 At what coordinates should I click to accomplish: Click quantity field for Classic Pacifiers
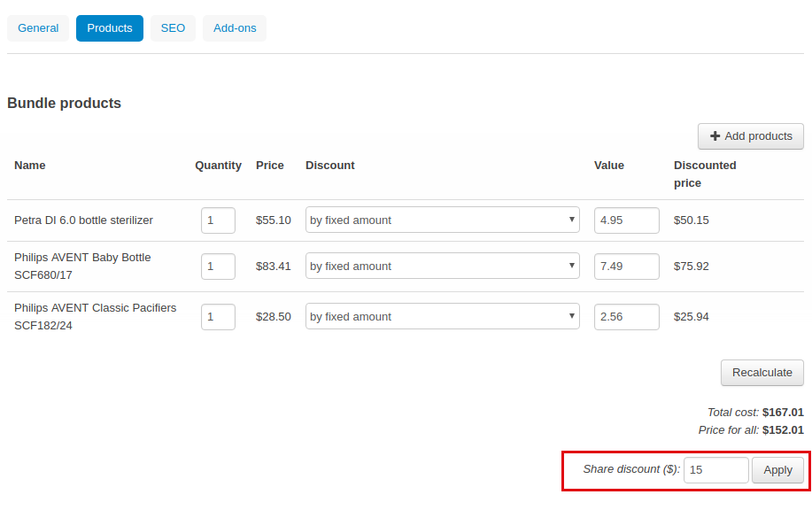click(x=218, y=316)
